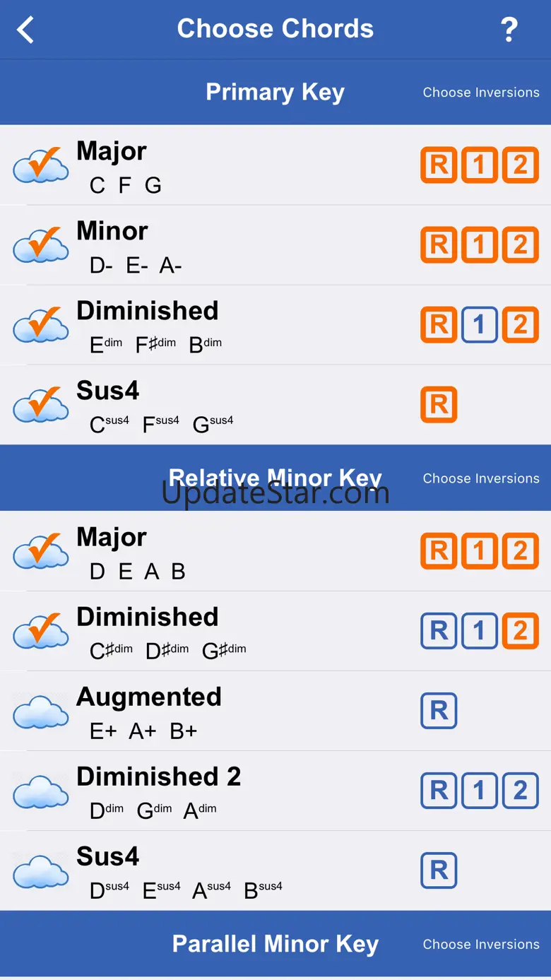Uncheck the Primary Key Sus4 cloud checkmark
The width and height of the screenshot is (551, 980).
coord(41,406)
